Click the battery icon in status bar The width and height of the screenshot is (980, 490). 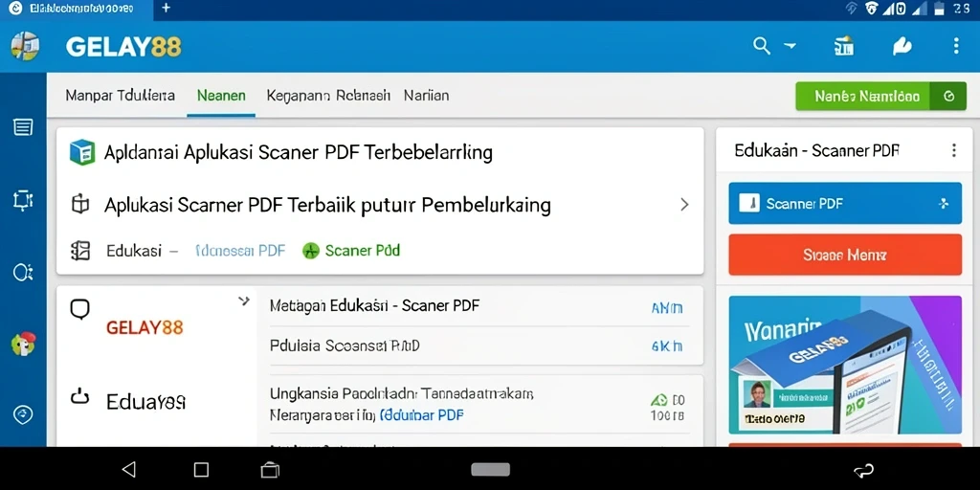point(939,8)
